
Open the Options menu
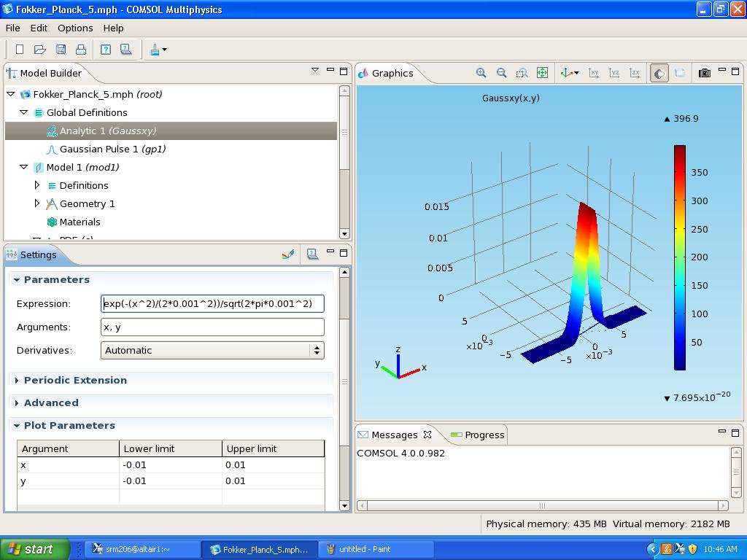75,28
